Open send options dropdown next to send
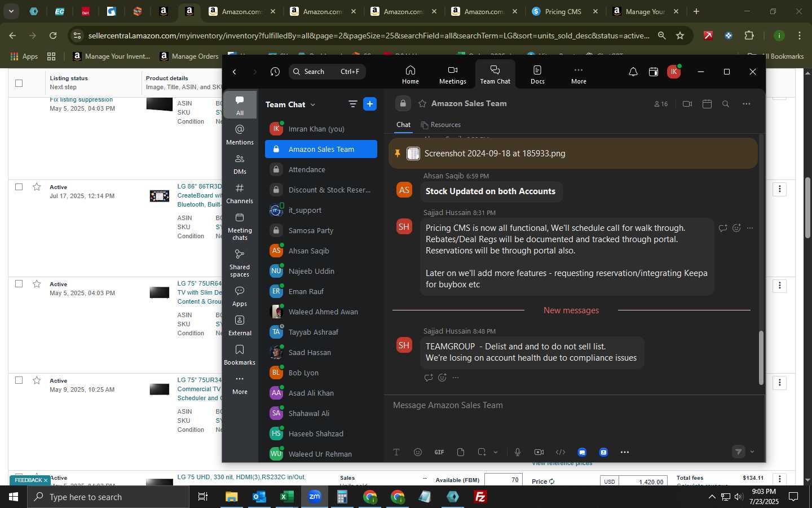This screenshot has width=812, height=508. click(752, 452)
